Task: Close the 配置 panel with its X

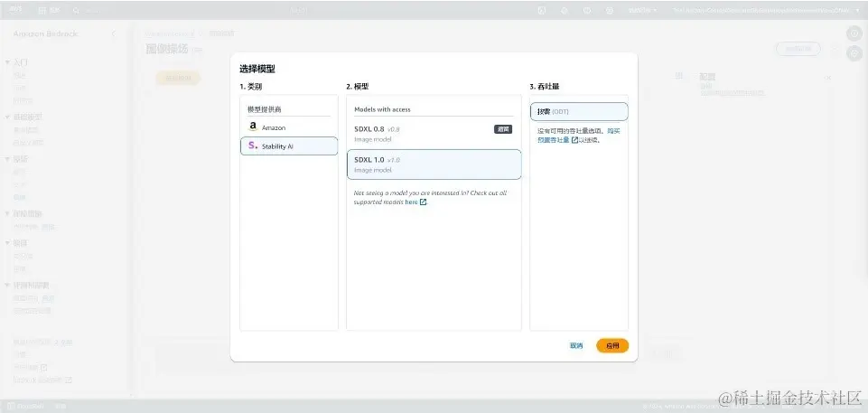Action: point(828,78)
